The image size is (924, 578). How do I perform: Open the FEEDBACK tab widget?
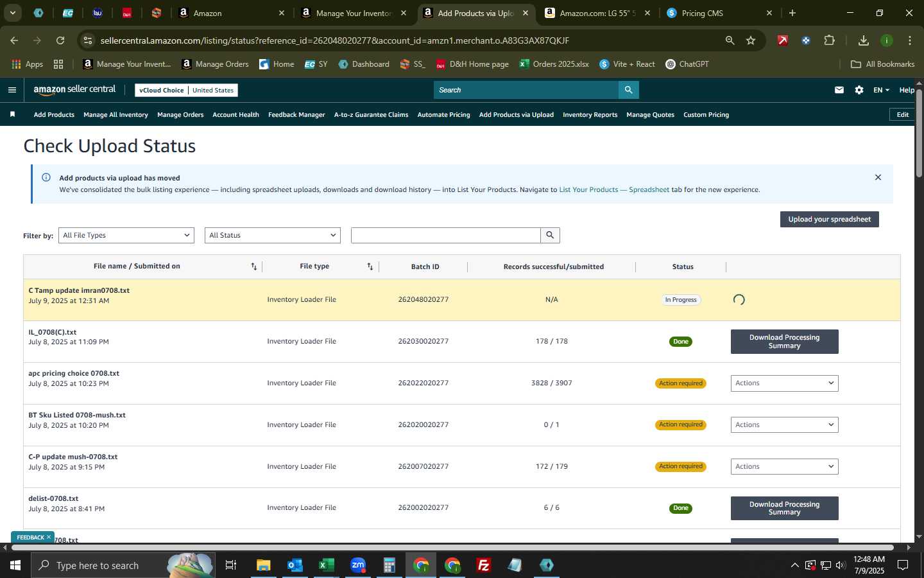coord(31,537)
